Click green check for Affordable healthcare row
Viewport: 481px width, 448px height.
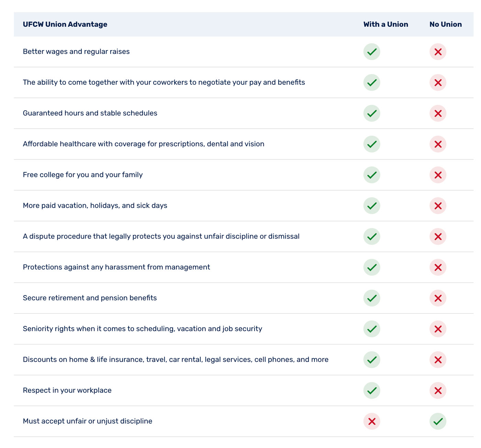372,144
